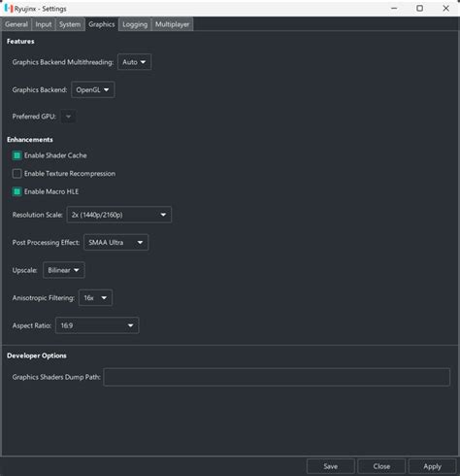Open the System tab
The image size is (460, 476).
(x=70, y=24)
